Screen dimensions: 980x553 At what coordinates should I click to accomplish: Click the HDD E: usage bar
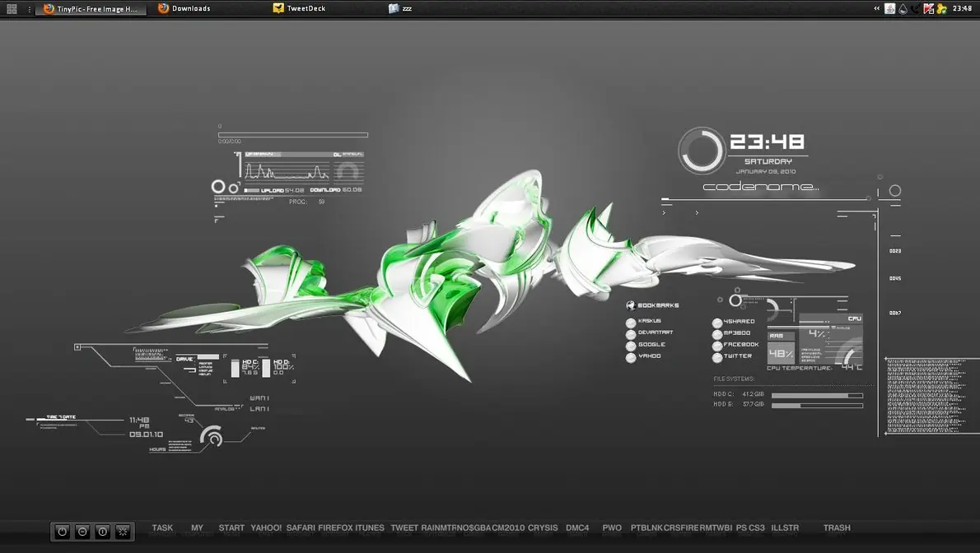(x=817, y=406)
